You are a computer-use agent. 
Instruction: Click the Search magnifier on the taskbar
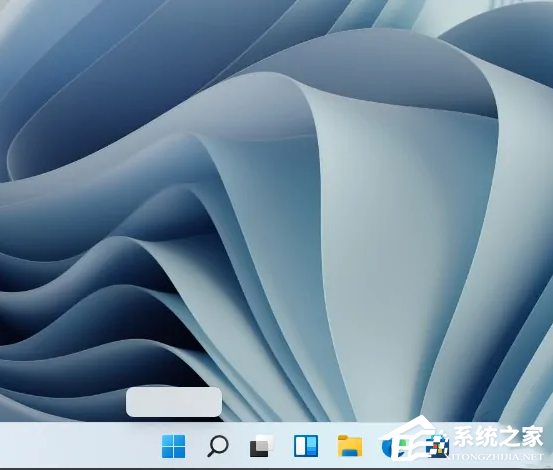(x=218, y=446)
